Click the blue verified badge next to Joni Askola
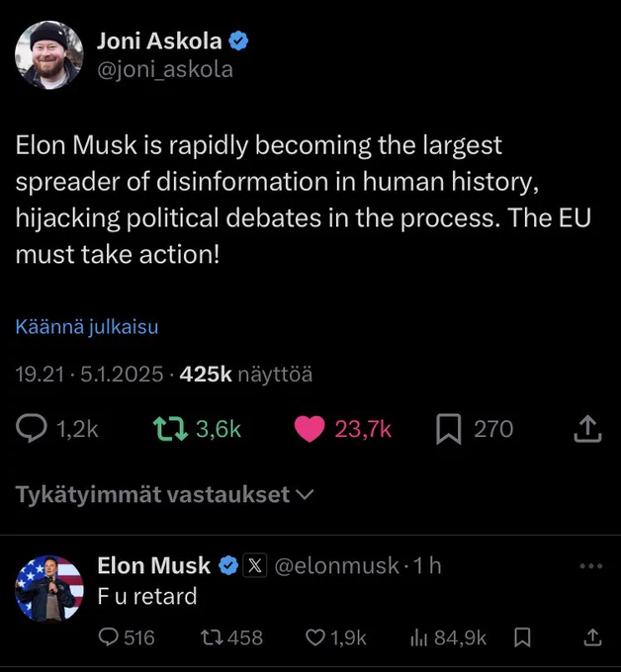This screenshot has width=621, height=672. tap(238, 42)
